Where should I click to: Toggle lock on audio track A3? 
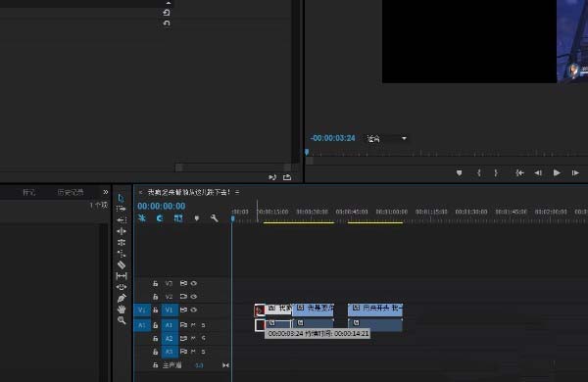click(x=155, y=352)
